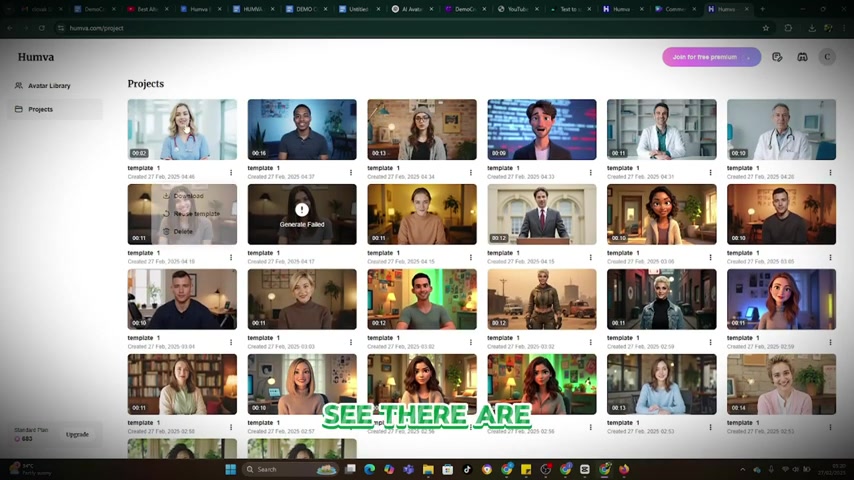Open Task View in the taskbar
The height and width of the screenshot is (480, 854).
[350, 469]
